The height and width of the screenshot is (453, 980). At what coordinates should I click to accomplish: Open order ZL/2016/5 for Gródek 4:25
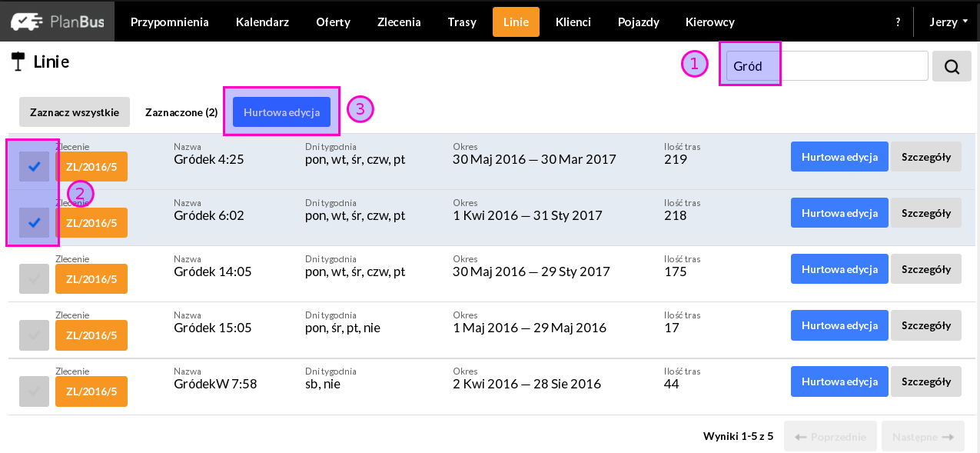click(x=91, y=166)
